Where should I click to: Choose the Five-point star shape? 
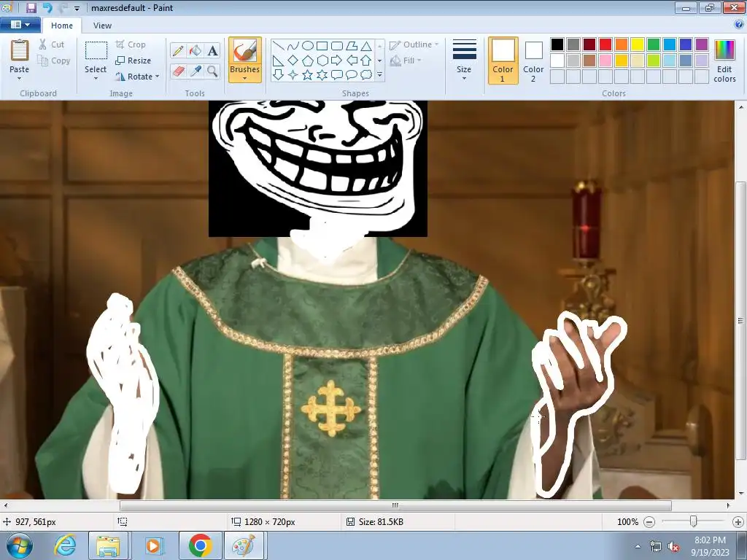[308, 75]
